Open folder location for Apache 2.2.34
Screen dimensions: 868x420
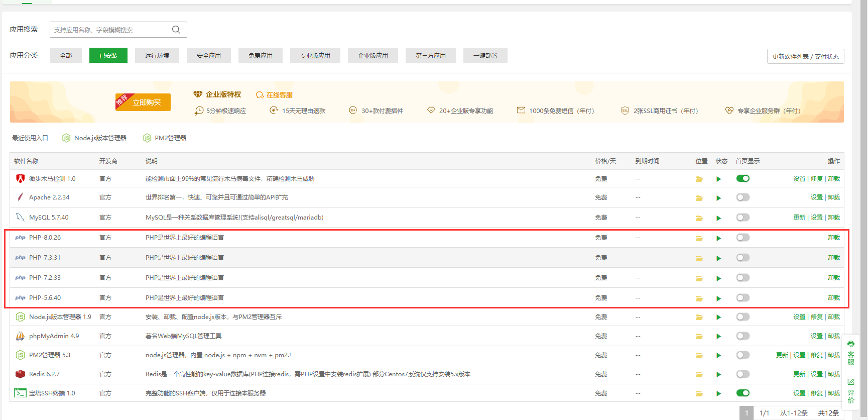point(699,198)
